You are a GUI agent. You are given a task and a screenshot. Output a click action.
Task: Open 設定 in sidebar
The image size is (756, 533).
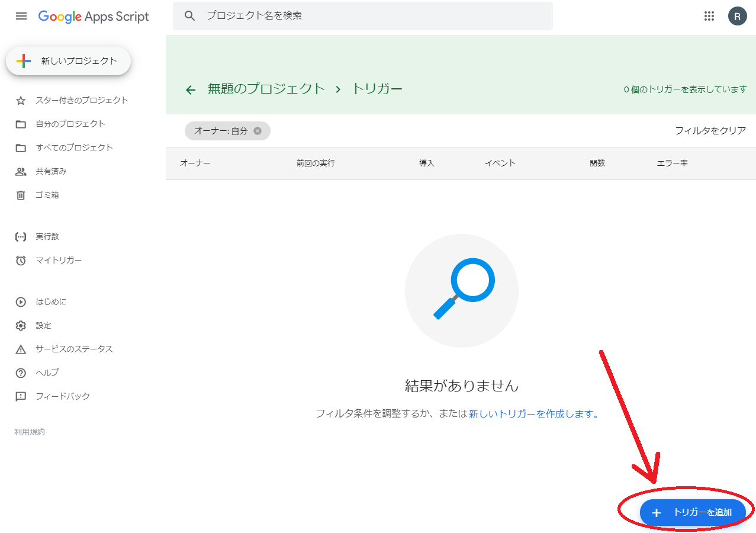pos(43,325)
